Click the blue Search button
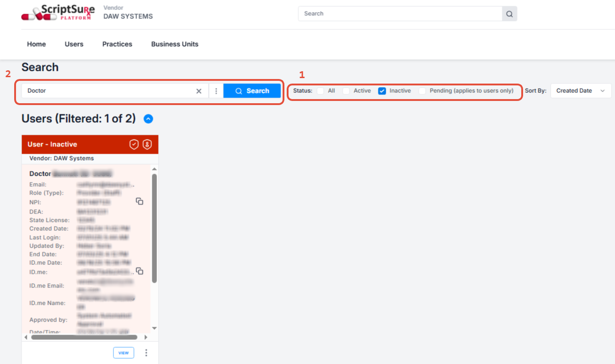The width and height of the screenshot is (615, 364). [x=252, y=91]
